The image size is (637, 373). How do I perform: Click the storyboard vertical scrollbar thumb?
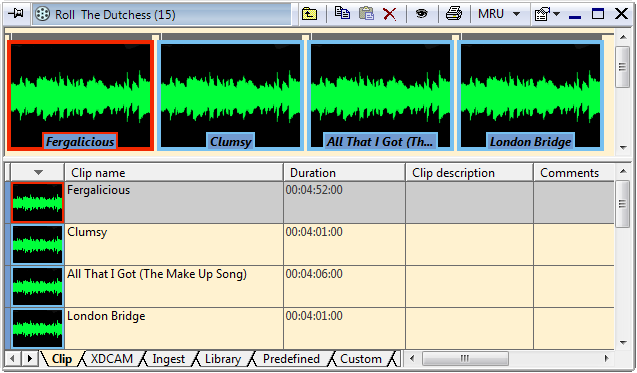click(623, 67)
